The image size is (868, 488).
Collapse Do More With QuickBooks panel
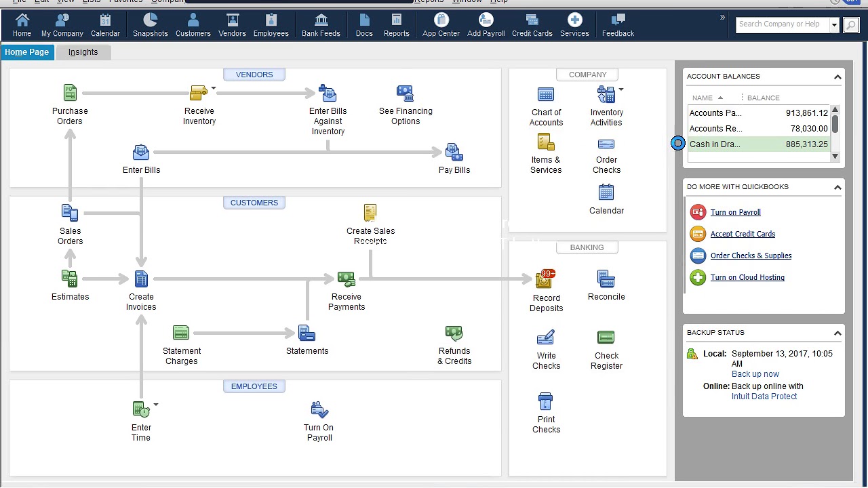837,187
